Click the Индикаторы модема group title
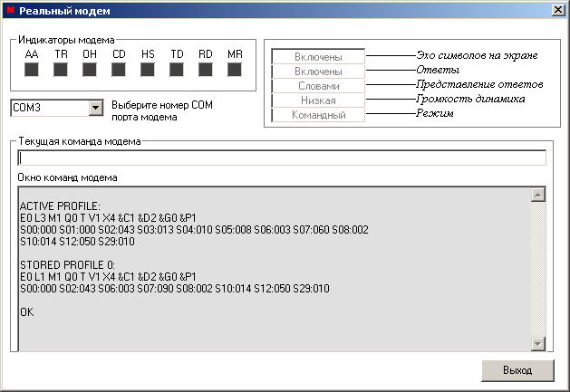570x392 pixels. point(66,40)
